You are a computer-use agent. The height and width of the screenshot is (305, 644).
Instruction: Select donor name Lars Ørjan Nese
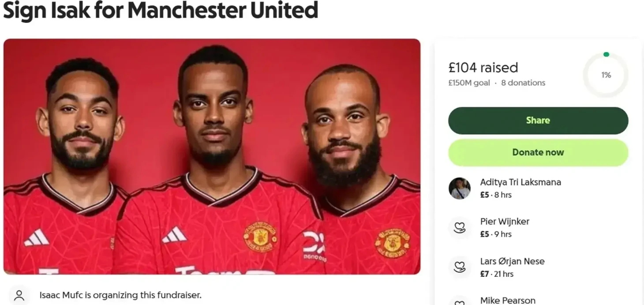click(x=512, y=261)
